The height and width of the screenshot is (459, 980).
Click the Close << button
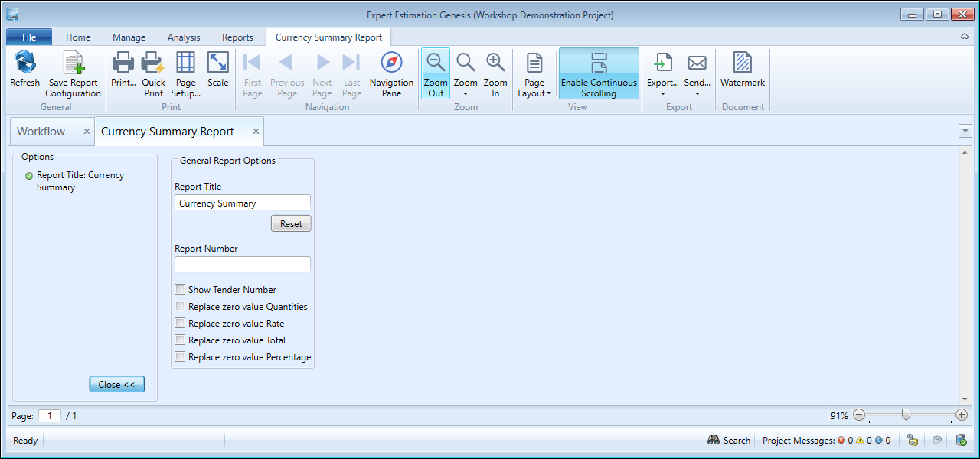click(116, 385)
